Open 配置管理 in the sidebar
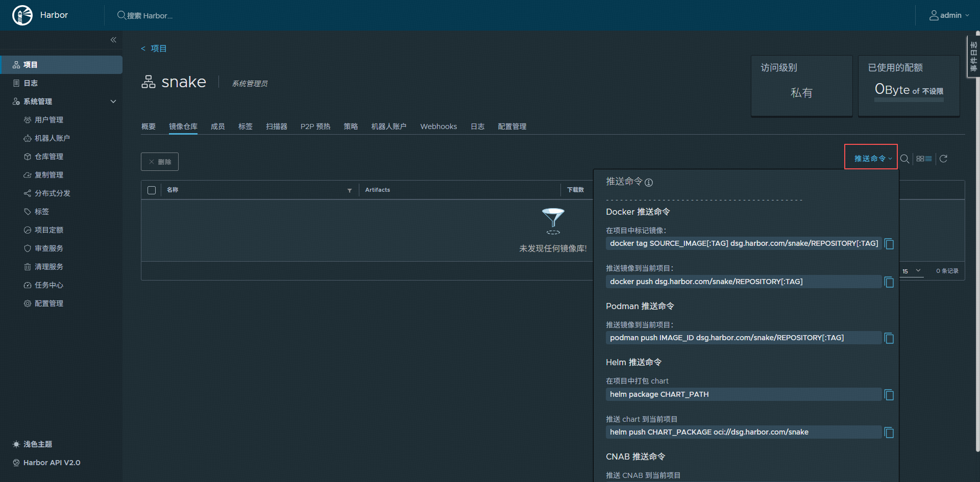This screenshot has height=482, width=980. [49, 303]
